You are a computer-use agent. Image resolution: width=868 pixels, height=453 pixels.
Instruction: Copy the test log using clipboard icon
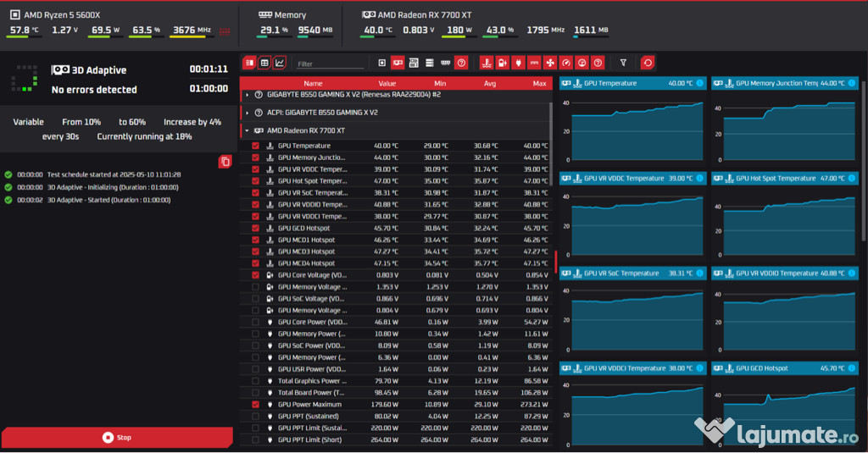pyautogui.click(x=225, y=162)
